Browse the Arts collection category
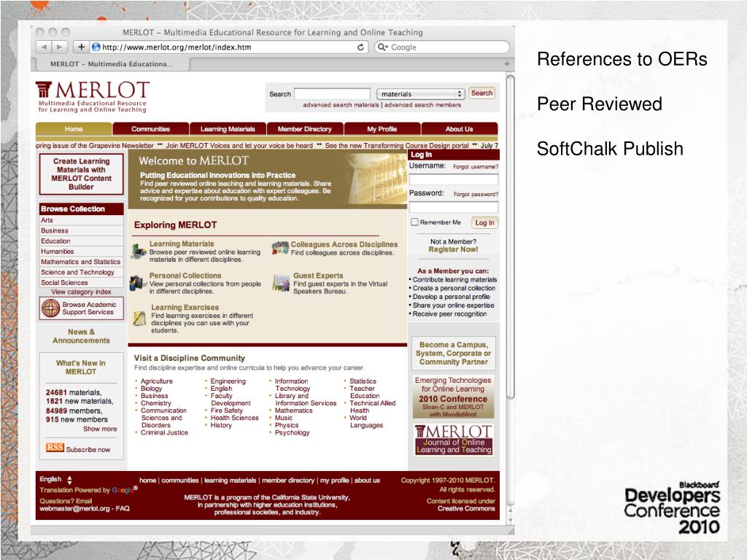The width and height of the screenshot is (747, 560). coord(47,220)
